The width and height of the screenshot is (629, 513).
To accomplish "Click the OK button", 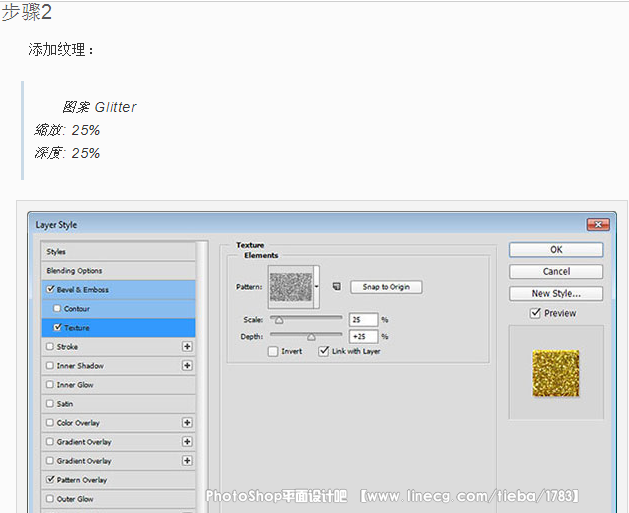I will [556, 249].
